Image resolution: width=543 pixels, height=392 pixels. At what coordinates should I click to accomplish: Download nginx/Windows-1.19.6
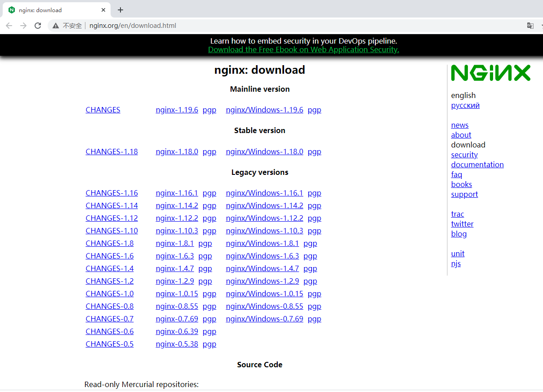coord(264,110)
